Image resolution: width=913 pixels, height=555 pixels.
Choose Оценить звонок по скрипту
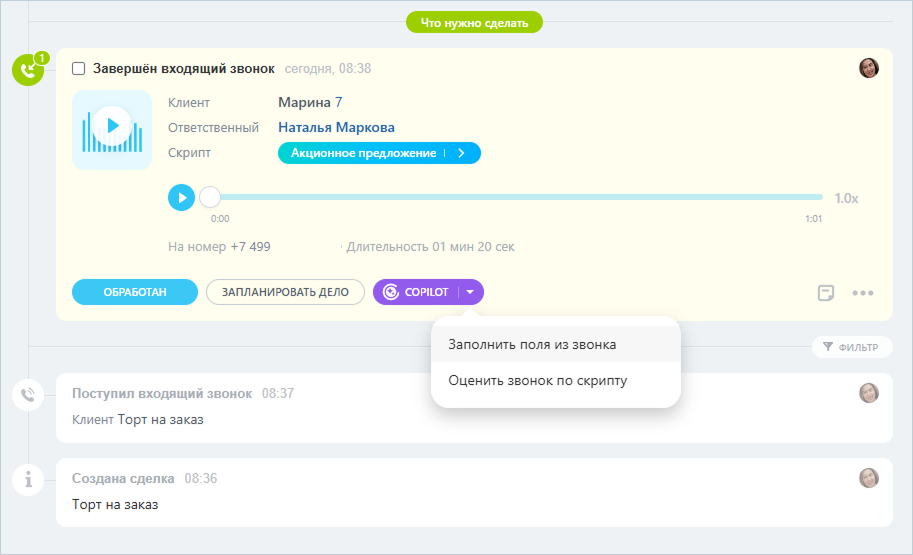coord(538,380)
